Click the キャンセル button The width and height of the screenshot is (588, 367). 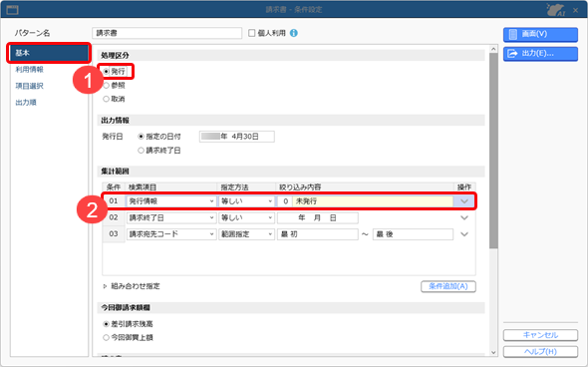[x=540, y=335]
